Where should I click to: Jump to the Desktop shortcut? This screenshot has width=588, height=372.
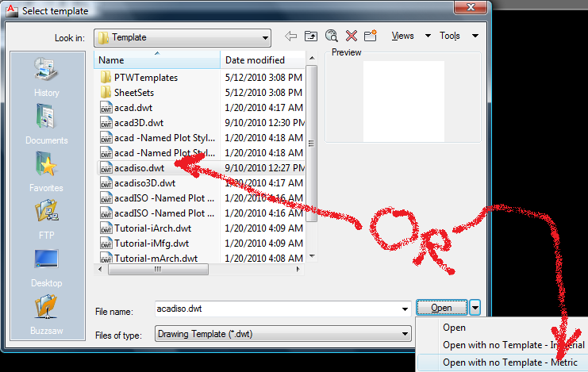pyautogui.click(x=47, y=268)
